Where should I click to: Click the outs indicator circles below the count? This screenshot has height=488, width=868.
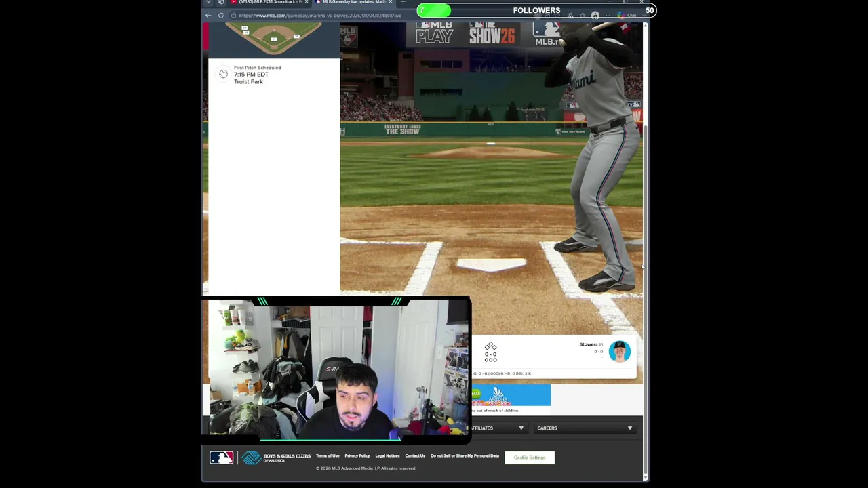click(490, 360)
